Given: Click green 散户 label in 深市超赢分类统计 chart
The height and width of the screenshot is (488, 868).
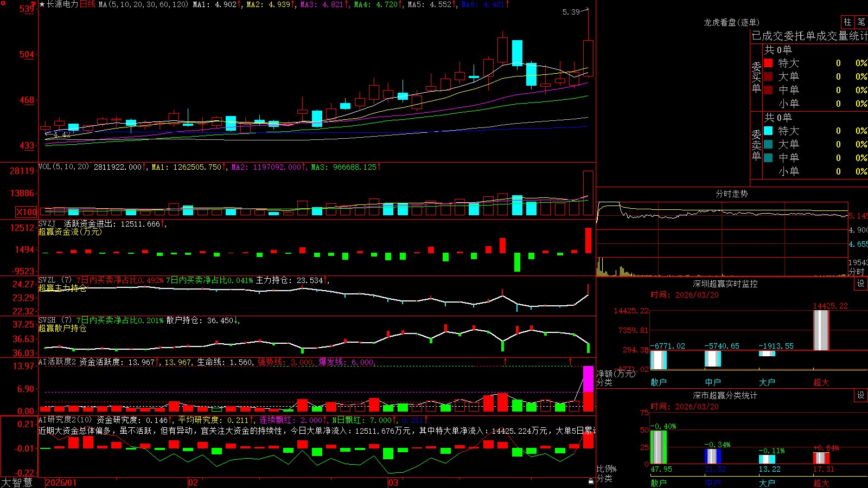Looking at the screenshot, I should 659,483.
